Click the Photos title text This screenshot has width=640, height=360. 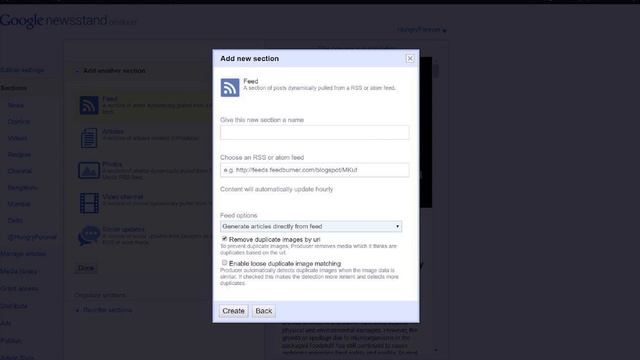[112, 164]
